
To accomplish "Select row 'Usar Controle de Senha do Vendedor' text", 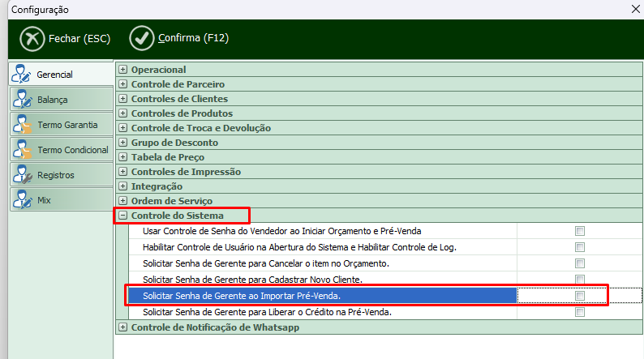I will click(x=281, y=231).
